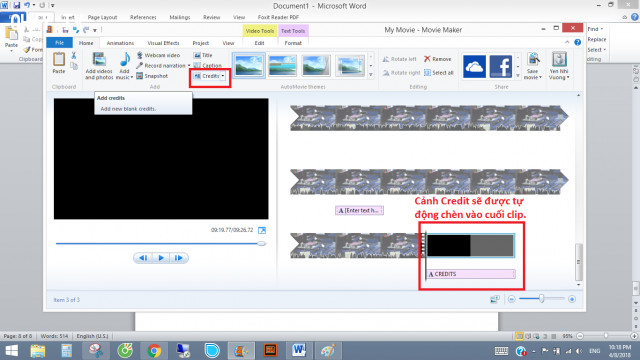640x360 pixels.
Task: Select third AutoMovie theme thumbnail
Action: tap(316, 66)
